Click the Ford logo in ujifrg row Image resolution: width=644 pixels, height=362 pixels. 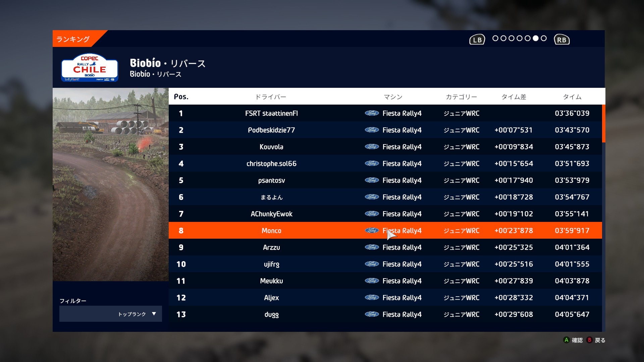click(372, 264)
